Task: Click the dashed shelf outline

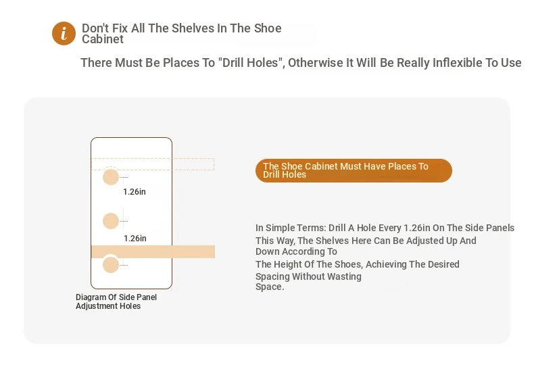Action: click(x=153, y=164)
